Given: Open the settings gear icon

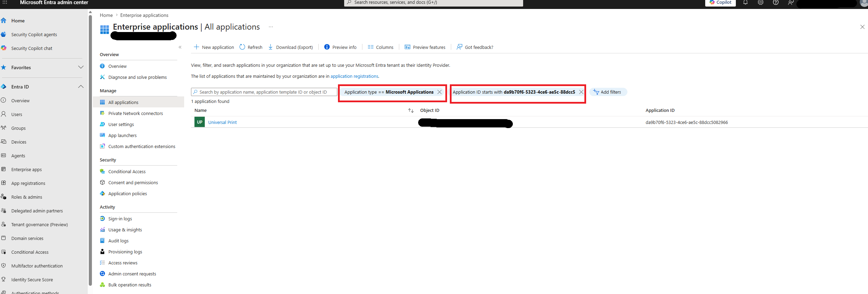Looking at the screenshot, I should pyautogui.click(x=761, y=2).
